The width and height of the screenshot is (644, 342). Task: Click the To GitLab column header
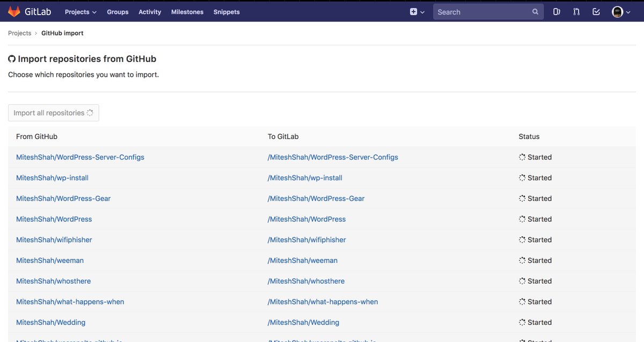click(x=283, y=137)
